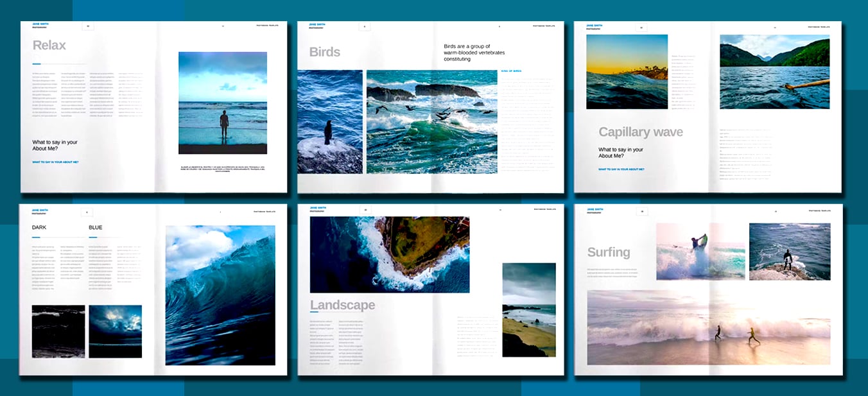868x396 pixels.
Task: Click the BLUE column heading
Action: pyautogui.click(x=94, y=227)
